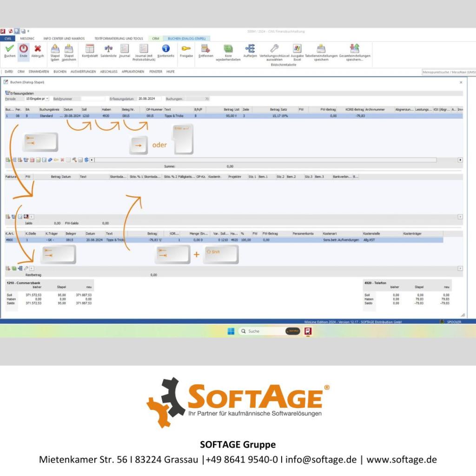This screenshot has height=476, width=476.
Task: Click SPOOLER in the status bar
Action: [454, 322]
